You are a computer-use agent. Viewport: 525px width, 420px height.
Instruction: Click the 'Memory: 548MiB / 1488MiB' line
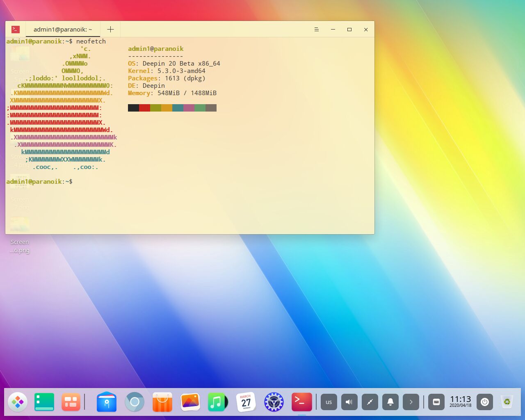click(x=172, y=93)
